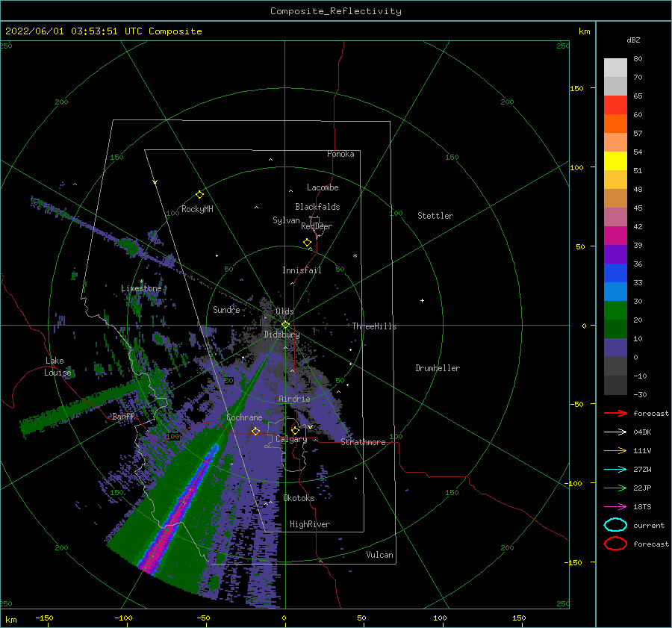Select the purple-violet reflectivity swatch
Image resolution: width=672 pixels, height=628 pixels.
615,254
